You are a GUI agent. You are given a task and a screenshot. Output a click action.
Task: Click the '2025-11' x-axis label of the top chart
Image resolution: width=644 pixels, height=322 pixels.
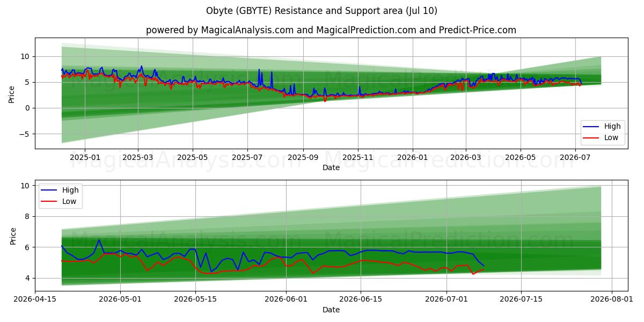(x=358, y=158)
